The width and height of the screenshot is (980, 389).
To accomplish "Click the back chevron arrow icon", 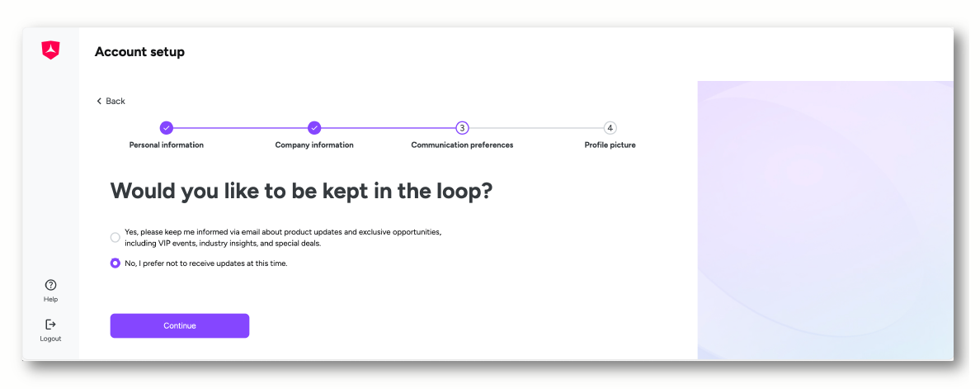I will click(x=99, y=101).
